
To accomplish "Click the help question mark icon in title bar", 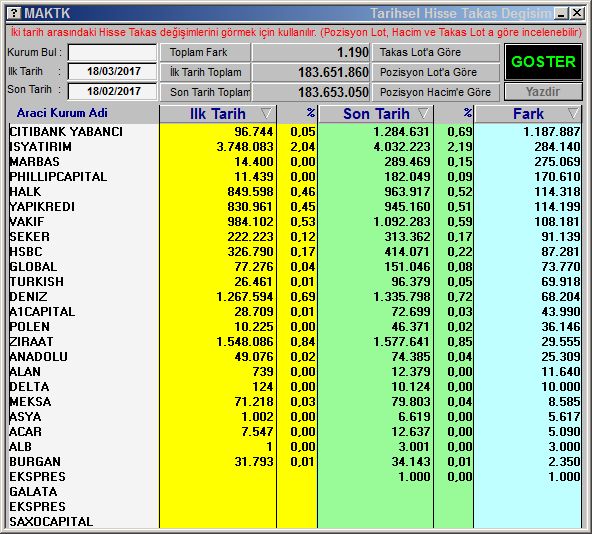I will point(14,13).
